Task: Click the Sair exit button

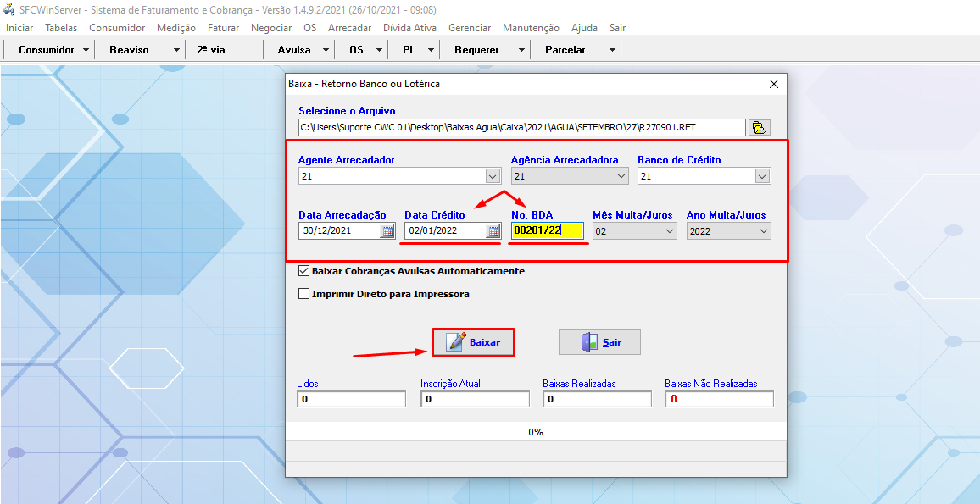Action: pos(599,342)
